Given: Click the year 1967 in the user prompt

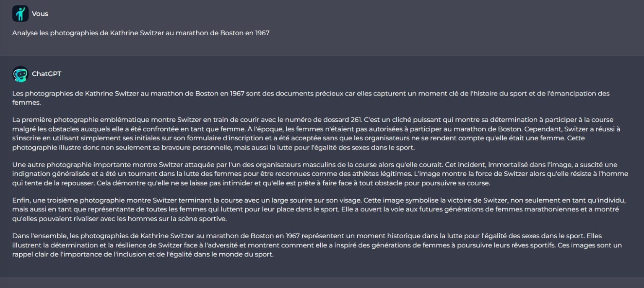Looking at the screenshot, I should point(262,33).
